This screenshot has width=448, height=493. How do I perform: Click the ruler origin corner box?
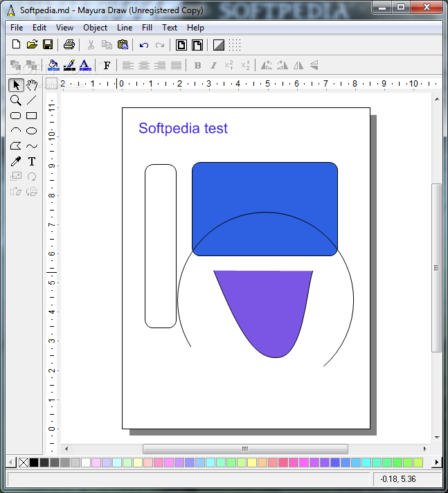point(51,84)
